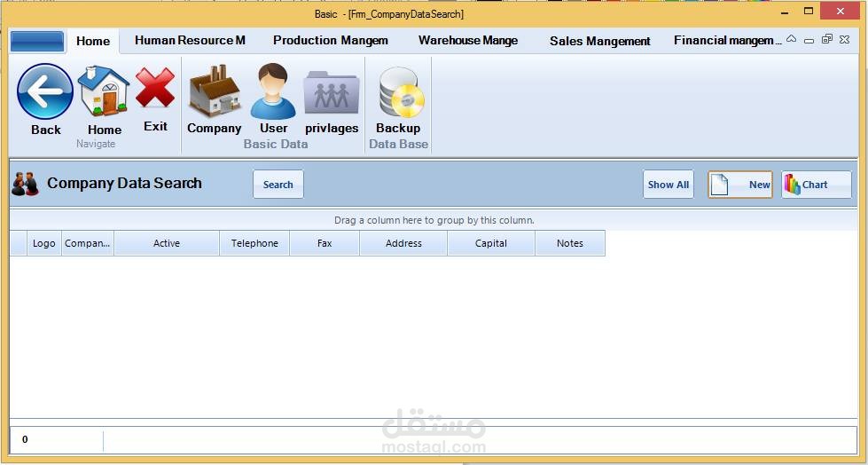The width and height of the screenshot is (868, 465).
Task: Open the Financial mangem tab
Action: [727, 41]
